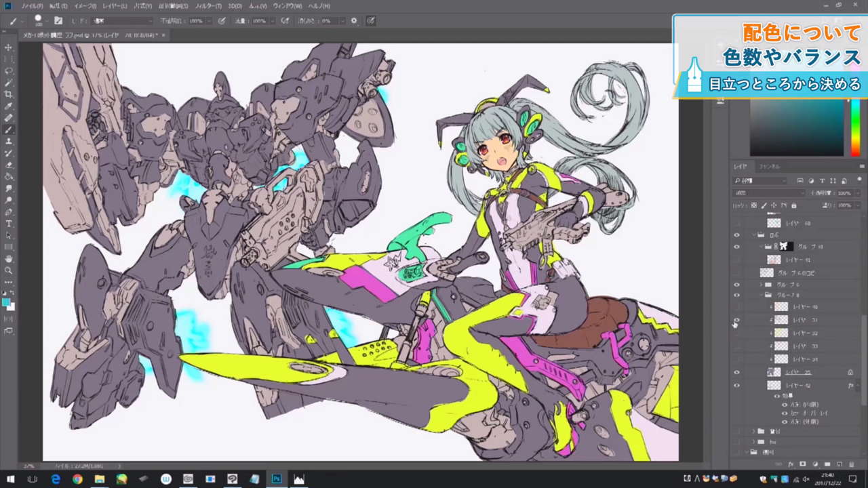Open the Filter menu
The image size is (868, 488).
coord(209,5)
